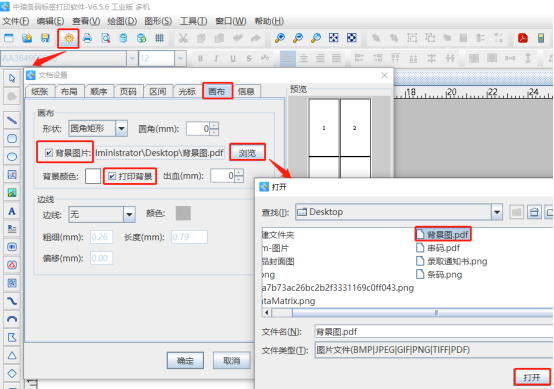This screenshot has width=554, height=389.
Task: Expand the 形状 shape dropdown
Action: [x=122, y=129]
